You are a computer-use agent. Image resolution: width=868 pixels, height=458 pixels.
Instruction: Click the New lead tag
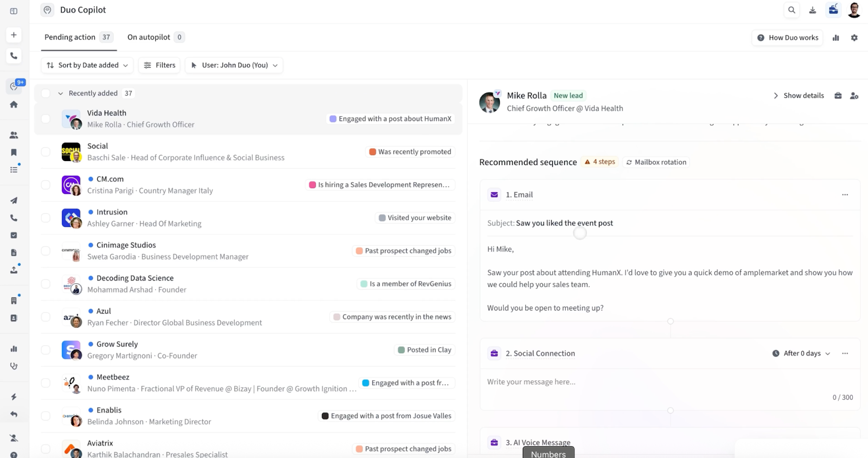tap(568, 96)
